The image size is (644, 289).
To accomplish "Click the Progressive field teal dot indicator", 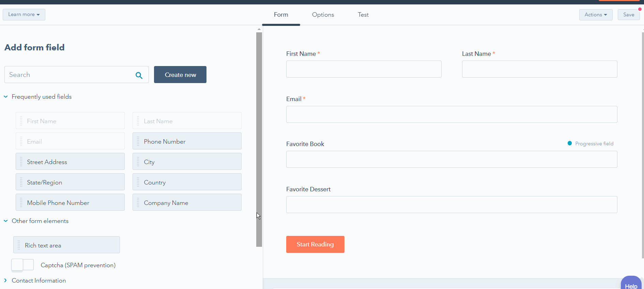I will (569, 143).
